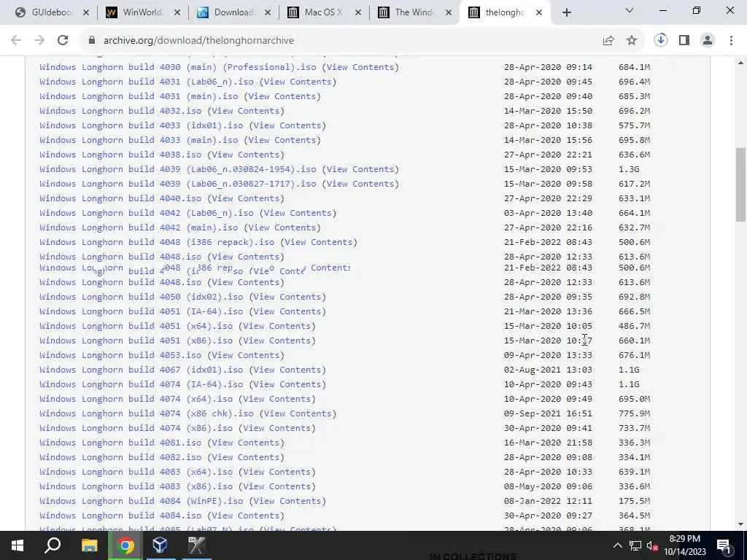Open the Chrome profile avatar
This screenshot has width=747, height=560.
point(708,41)
